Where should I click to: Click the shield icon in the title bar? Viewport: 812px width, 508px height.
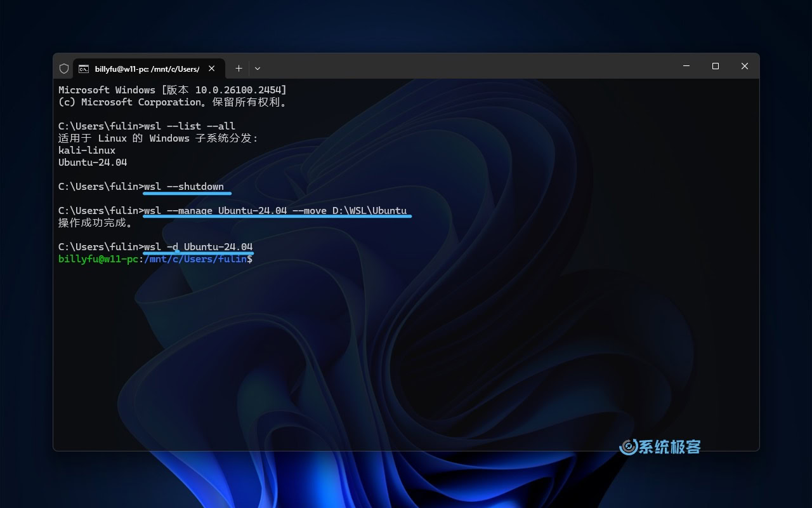[x=64, y=68]
